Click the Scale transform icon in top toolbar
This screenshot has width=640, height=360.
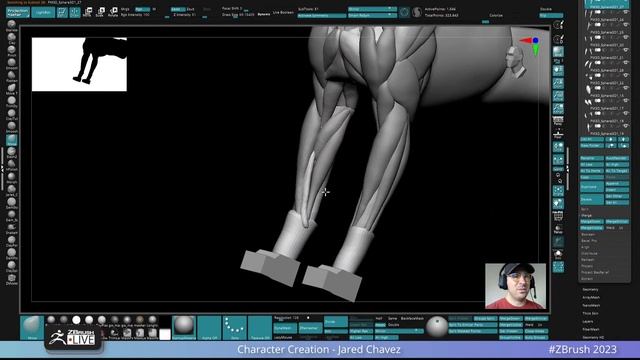100,12
